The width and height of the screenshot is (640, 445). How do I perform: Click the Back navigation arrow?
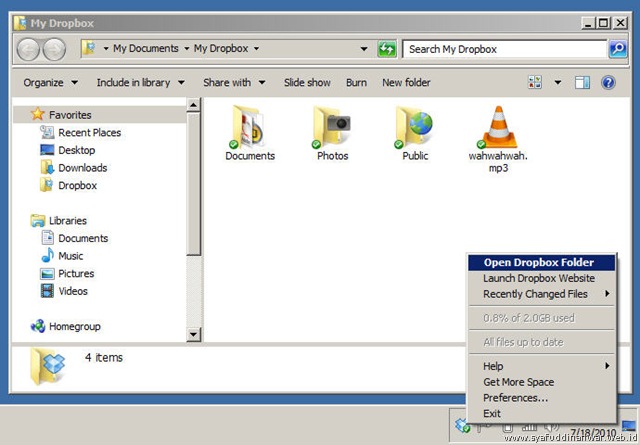(x=28, y=50)
